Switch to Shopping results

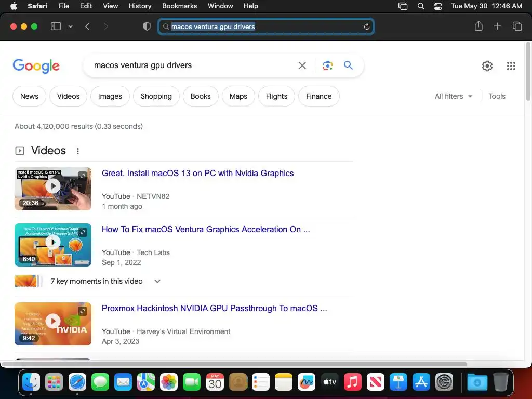point(156,96)
